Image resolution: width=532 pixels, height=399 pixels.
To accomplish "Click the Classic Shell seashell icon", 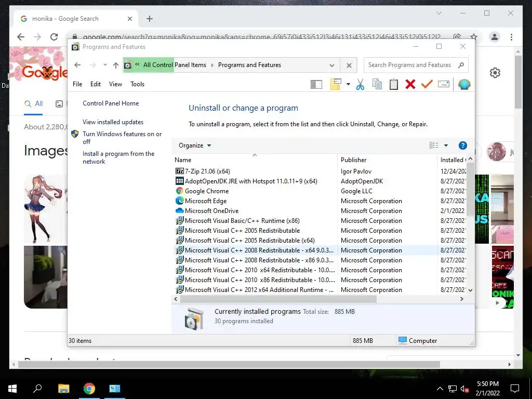I will pos(464,84).
